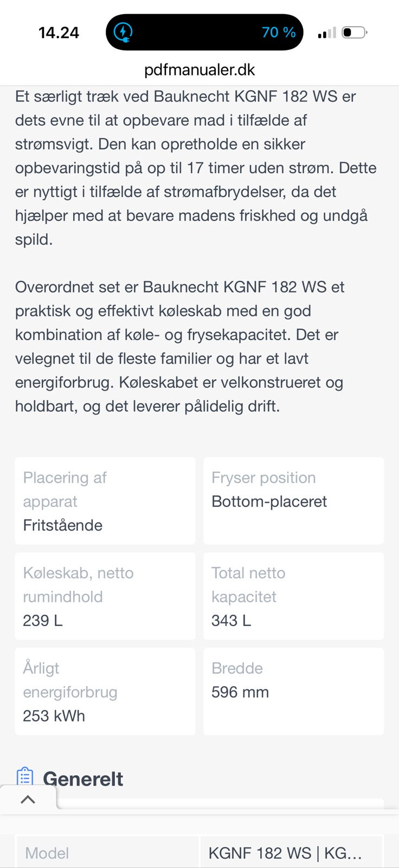Tap the Generelt section heading

83,779
